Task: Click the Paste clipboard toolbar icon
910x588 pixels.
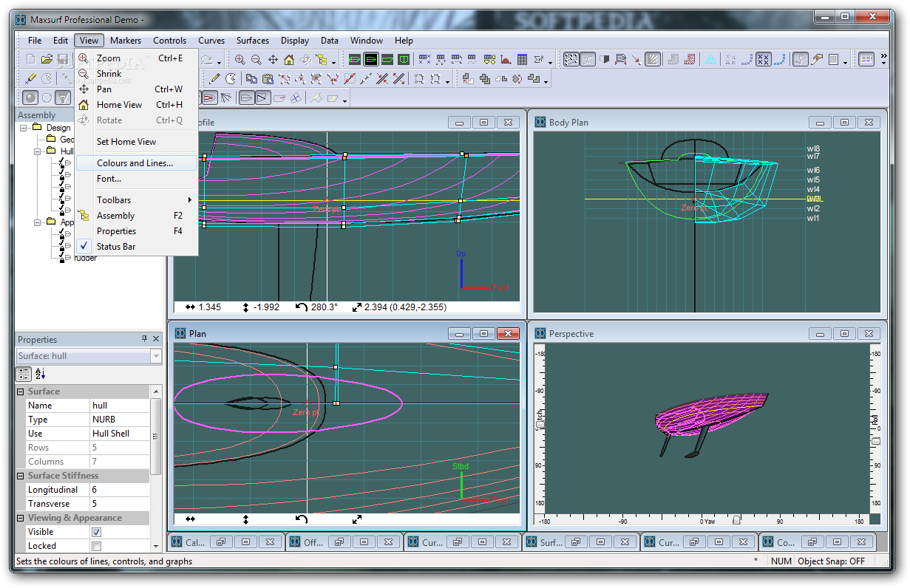Action: [x=268, y=78]
